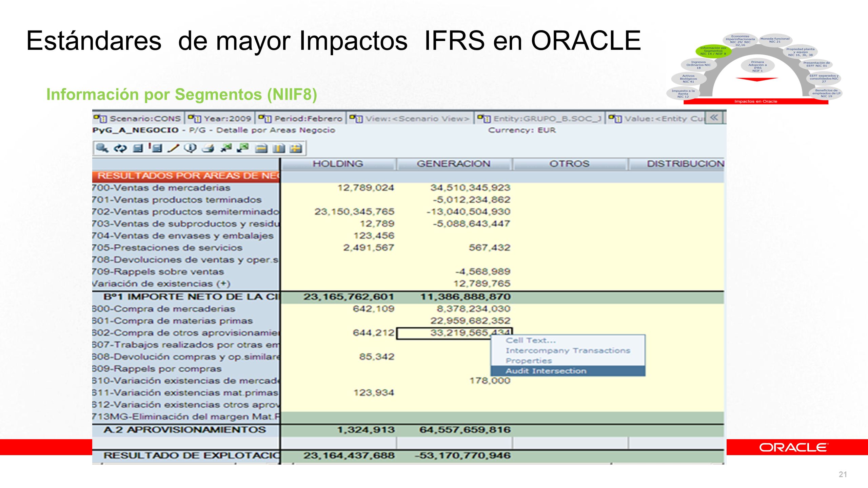The width and height of the screenshot is (868, 488).
Task: Click the Impactos en Oracle red bar
Action: [756, 101]
